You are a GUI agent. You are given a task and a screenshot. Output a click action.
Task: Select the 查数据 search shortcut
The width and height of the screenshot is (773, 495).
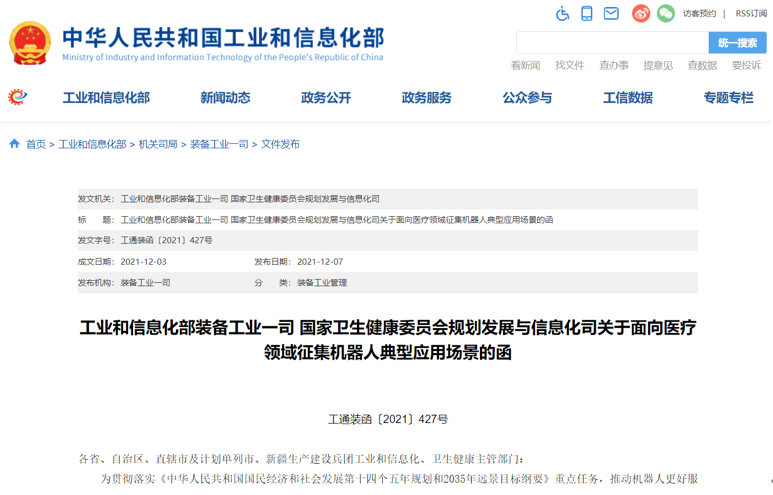pyautogui.click(x=702, y=66)
